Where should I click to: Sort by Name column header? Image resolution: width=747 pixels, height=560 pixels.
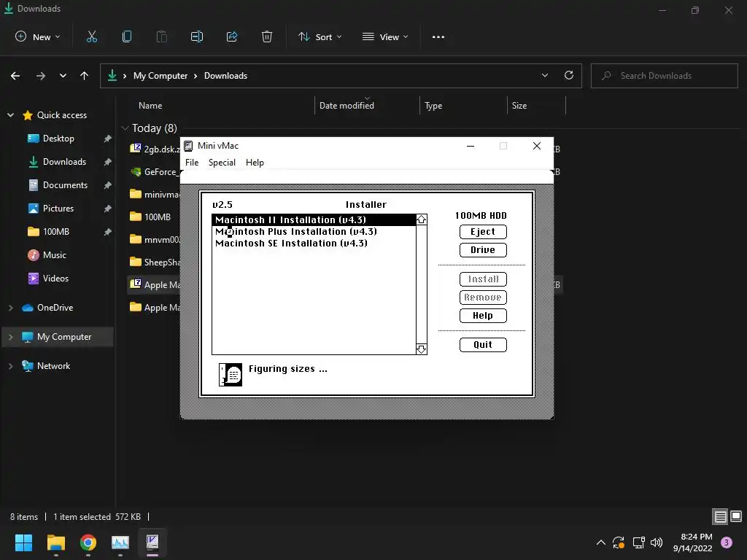(x=150, y=106)
